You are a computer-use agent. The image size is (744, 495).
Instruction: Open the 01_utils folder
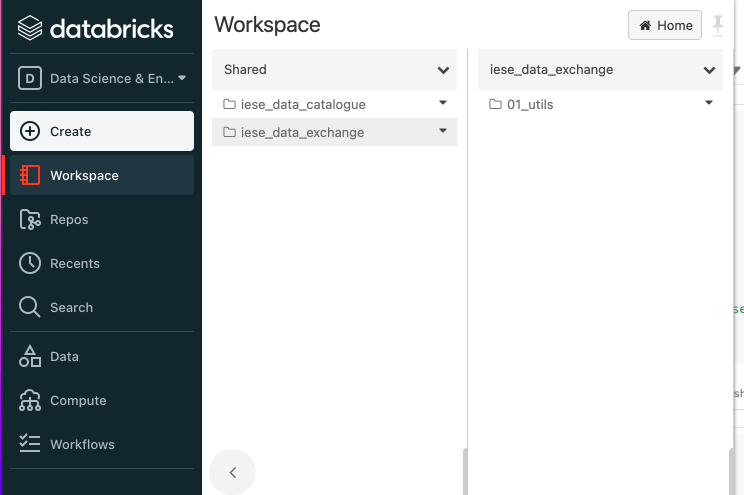[530, 104]
